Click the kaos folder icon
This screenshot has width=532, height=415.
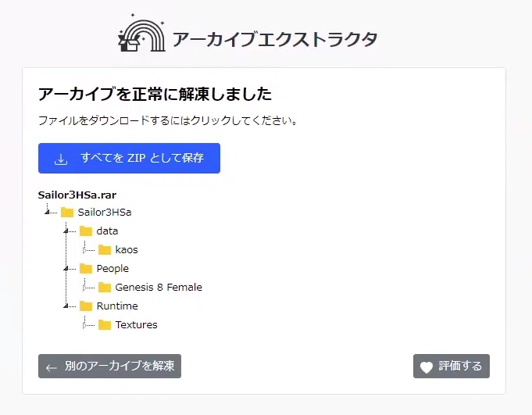point(104,250)
